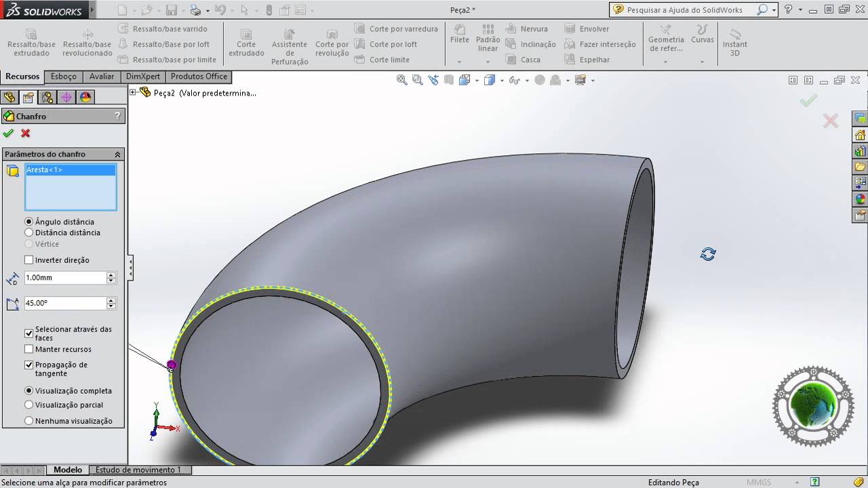This screenshot has width=868, height=488.
Task: Click the rebuild icon in the viewport
Action: tap(708, 254)
